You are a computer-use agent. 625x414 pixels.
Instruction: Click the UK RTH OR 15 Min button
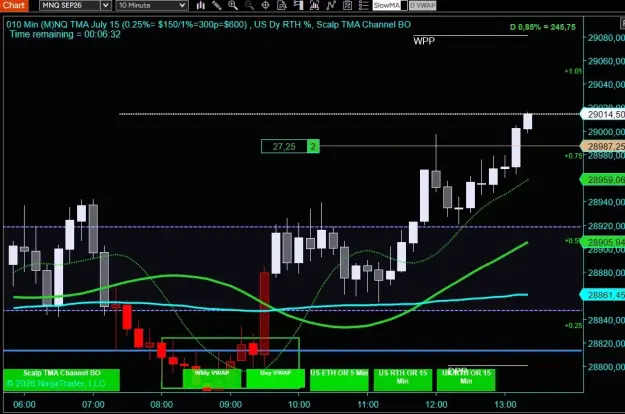coord(466,379)
